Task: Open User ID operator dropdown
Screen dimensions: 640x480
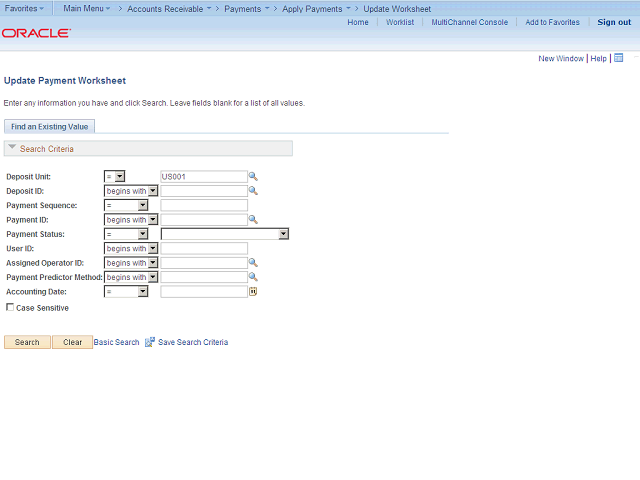Action: coord(131,248)
